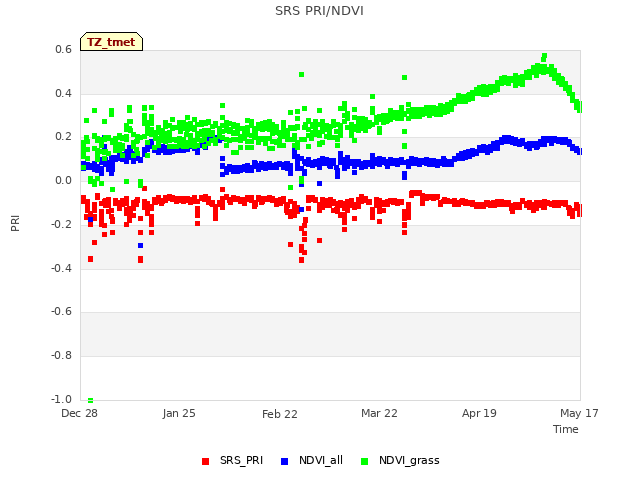Click the red SRS_PRI legend swatch
Screen dimensions: 640x480
205,461
